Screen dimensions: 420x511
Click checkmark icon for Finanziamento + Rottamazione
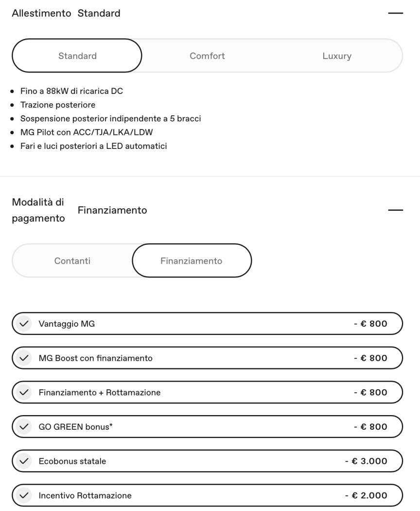coord(23,392)
